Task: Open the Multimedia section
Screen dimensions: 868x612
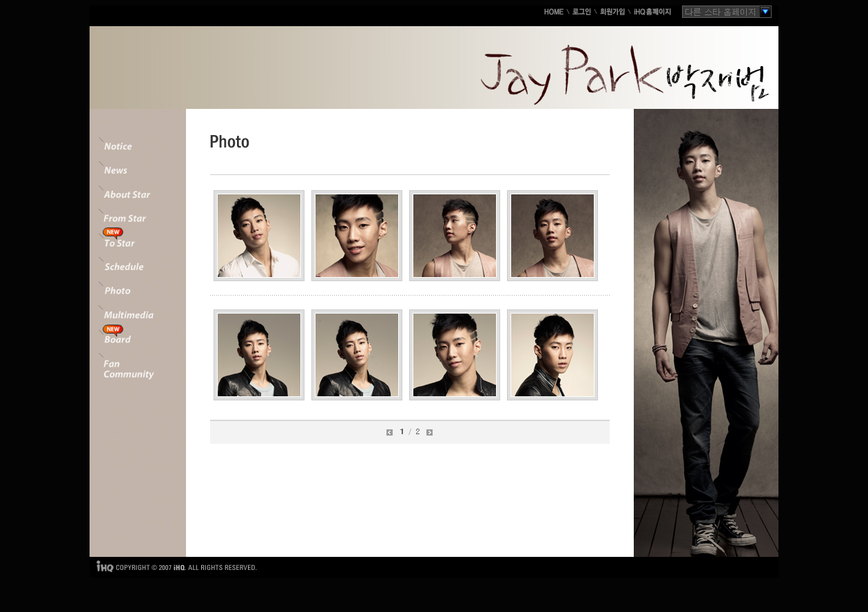Action: click(x=128, y=315)
